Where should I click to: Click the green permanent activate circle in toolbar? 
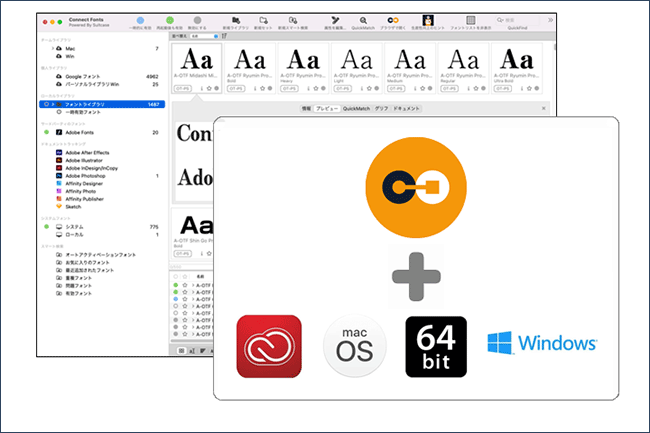170,20
